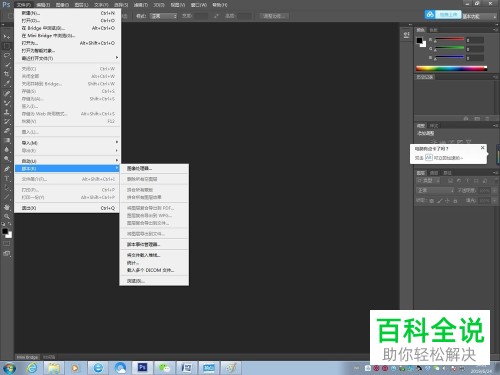
Task: Switch to the Paths tab
Action: point(447,173)
